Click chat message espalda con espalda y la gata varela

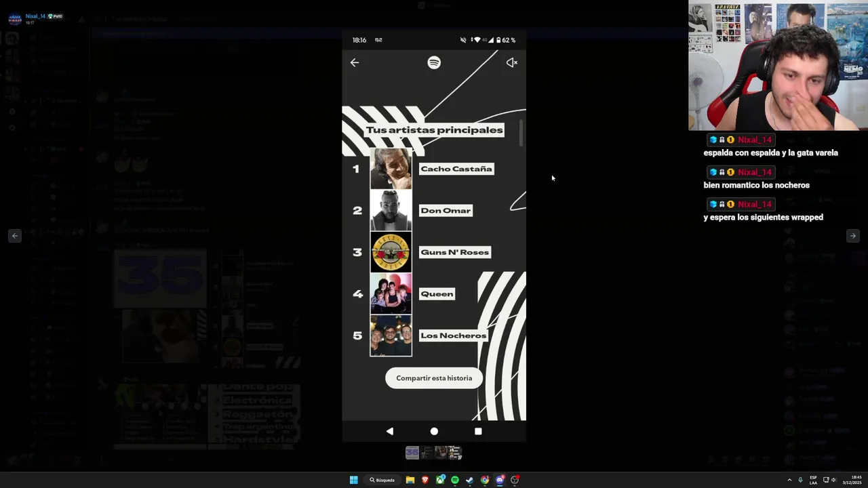tap(771, 153)
